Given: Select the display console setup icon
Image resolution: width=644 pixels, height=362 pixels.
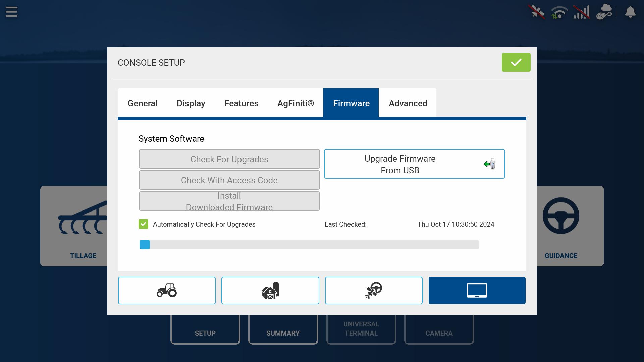Looking at the screenshot, I should [477, 290].
